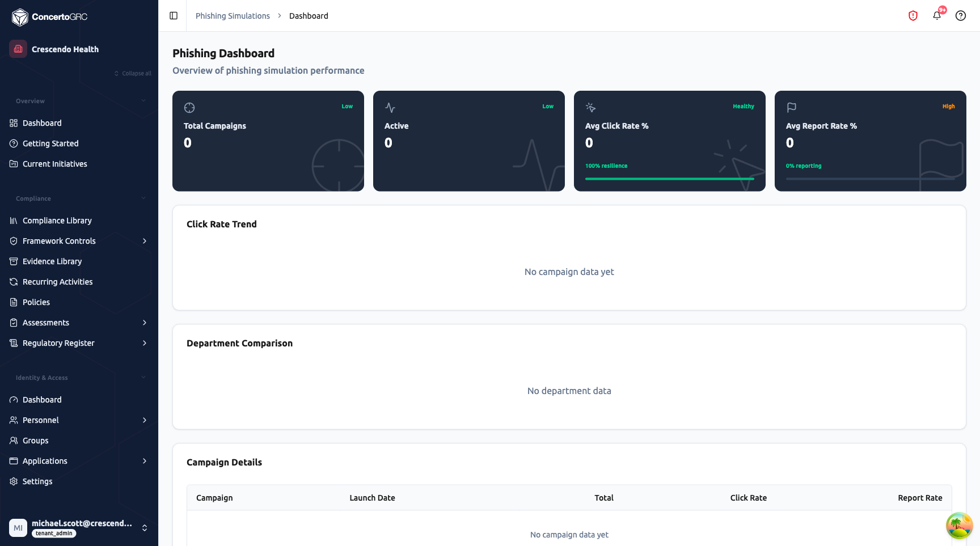Image resolution: width=980 pixels, height=546 pixels.
Task: Click the Personnel people icon
Action: click(14, 420)
